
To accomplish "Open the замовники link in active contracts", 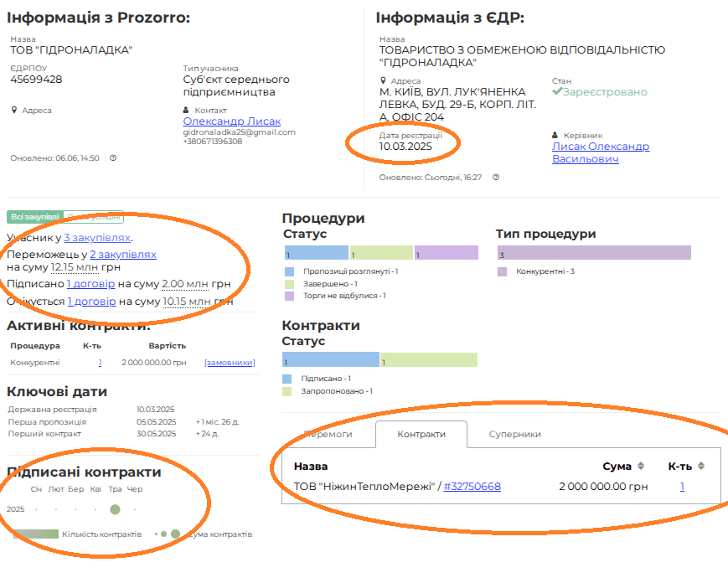I will coord(230,363).
